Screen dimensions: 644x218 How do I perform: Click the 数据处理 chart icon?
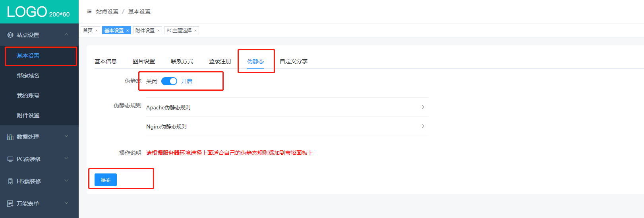(x=10, y=137)
